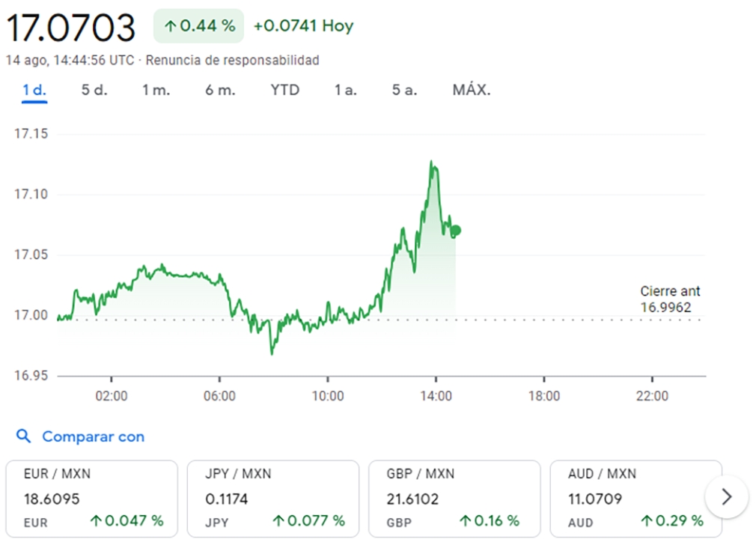Switch to the 5 d. range tab
Screen dimensions: 756x554
click(x=94, y=91)
